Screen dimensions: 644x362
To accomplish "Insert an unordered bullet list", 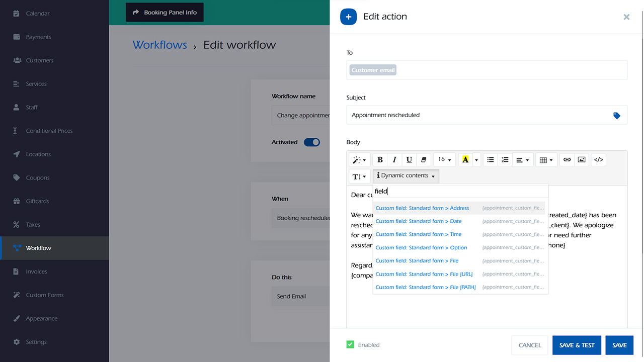I will coord(491,160).
